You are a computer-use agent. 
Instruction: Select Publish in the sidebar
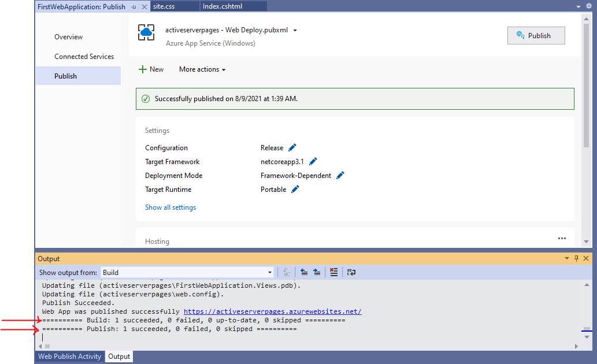pyautogui.click(x=78, y=76)
